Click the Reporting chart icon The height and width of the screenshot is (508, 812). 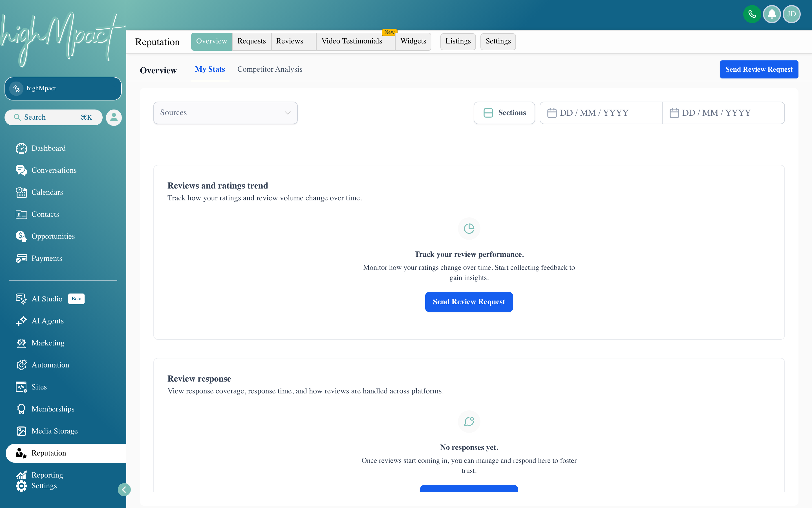(x=21, y=475)
